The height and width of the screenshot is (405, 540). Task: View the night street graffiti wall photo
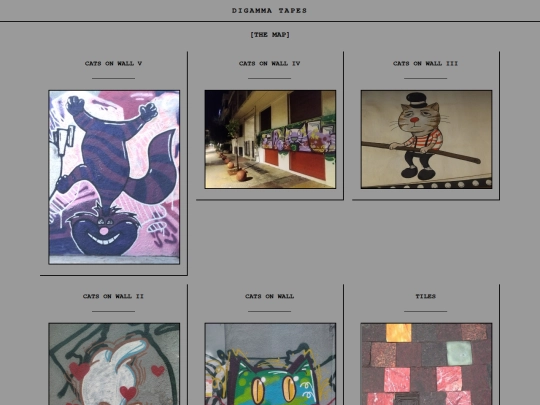(270, 139)
